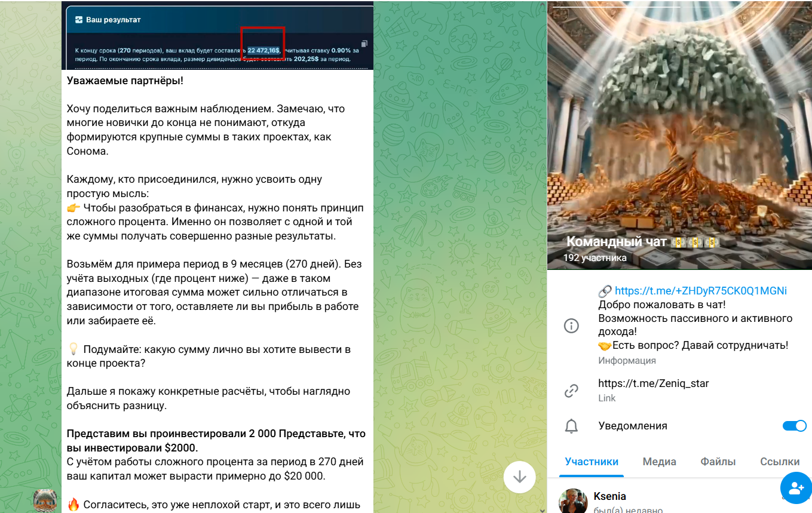Click the Информация label under the description
Image resolution: width=812 pixels, height=513 pixels.
pos(627,361)
